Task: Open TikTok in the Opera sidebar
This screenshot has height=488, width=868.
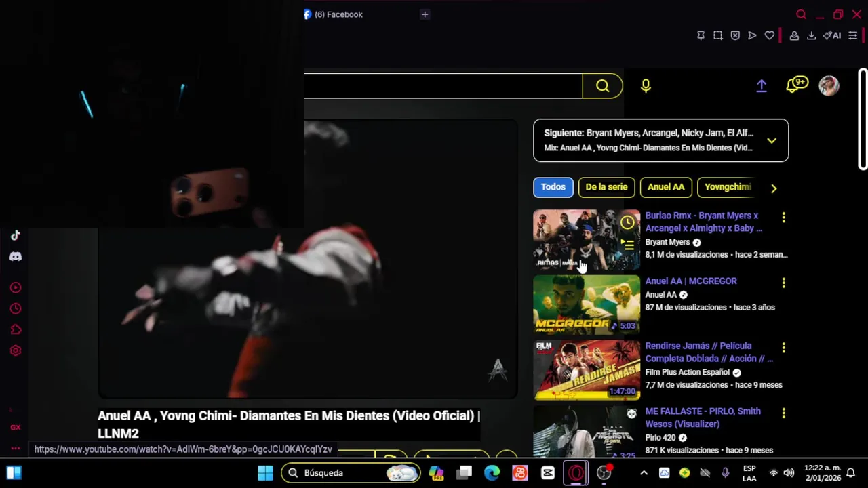Action: (16, 235)
